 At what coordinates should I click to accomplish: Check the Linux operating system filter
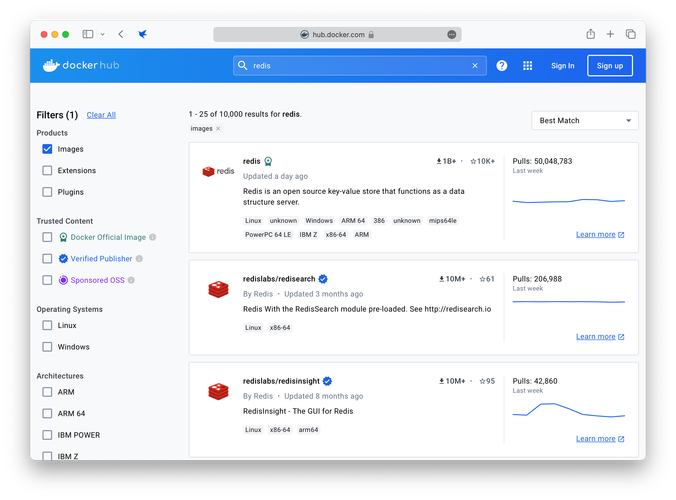pyautogui.click(x=47, y=325)
